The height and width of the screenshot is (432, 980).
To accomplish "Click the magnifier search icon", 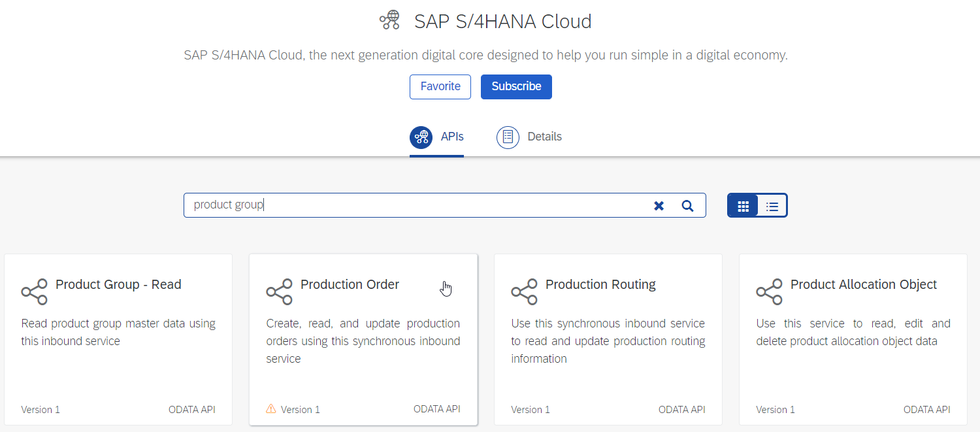I will [x=687, y=206].
